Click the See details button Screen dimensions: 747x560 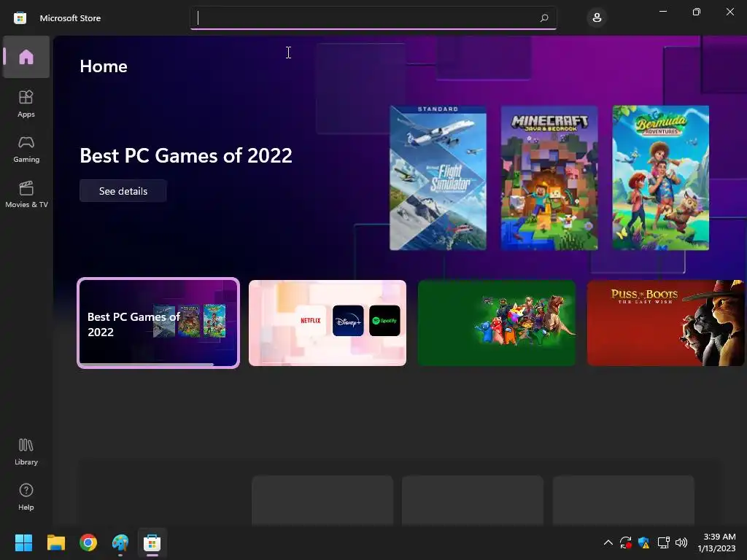[x=123, y=191]
